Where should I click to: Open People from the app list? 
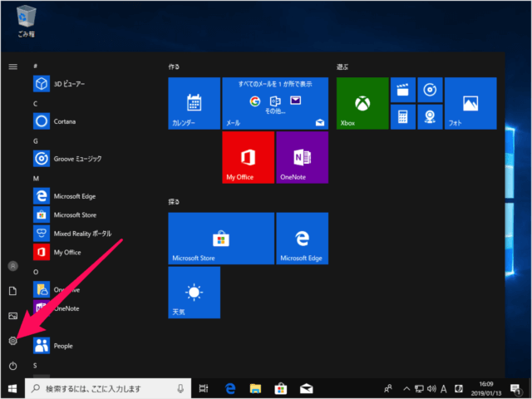point(91,346)
